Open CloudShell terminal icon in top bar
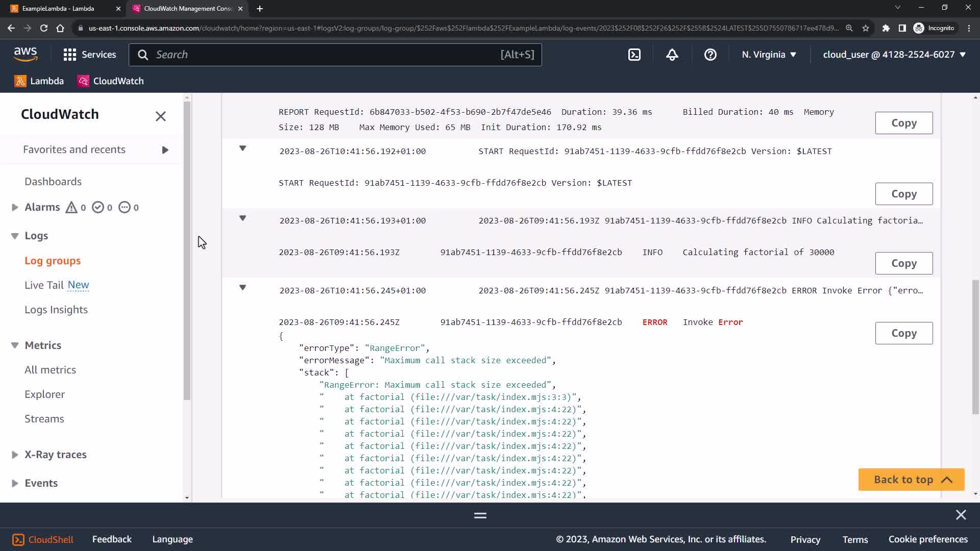Image resolution: width=980 pixels, height=551 pixels. tap(634, 55)
